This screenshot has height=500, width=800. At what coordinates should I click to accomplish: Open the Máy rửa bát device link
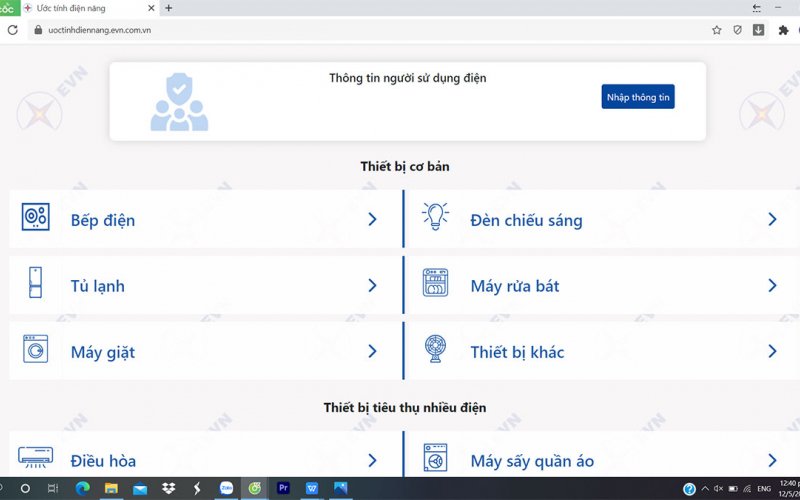(515, 286)
